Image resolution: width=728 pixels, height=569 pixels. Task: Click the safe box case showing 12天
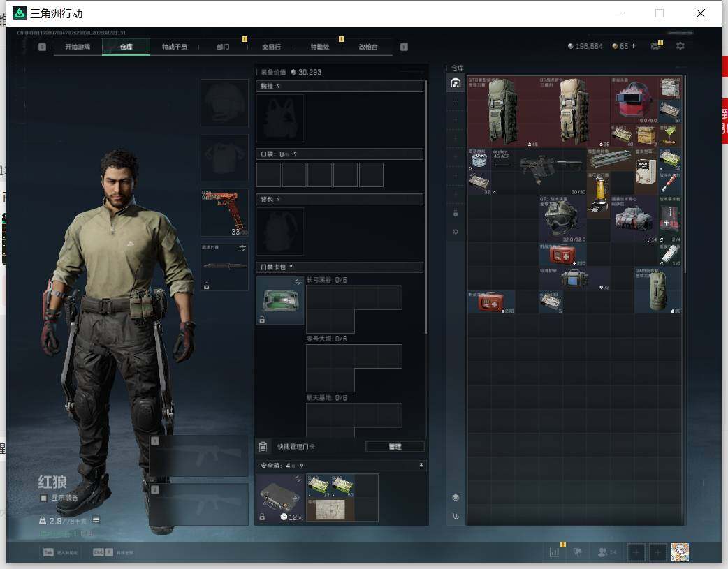(280, 498)
